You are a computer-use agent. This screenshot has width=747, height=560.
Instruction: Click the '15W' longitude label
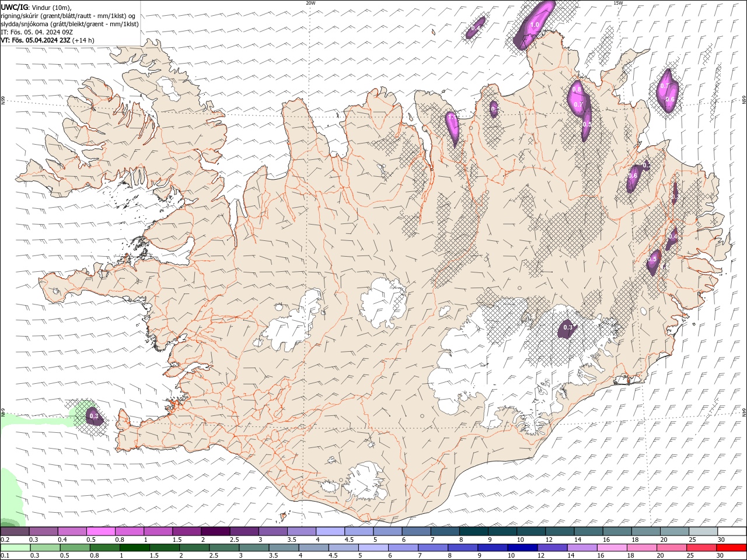coord(618,3)
